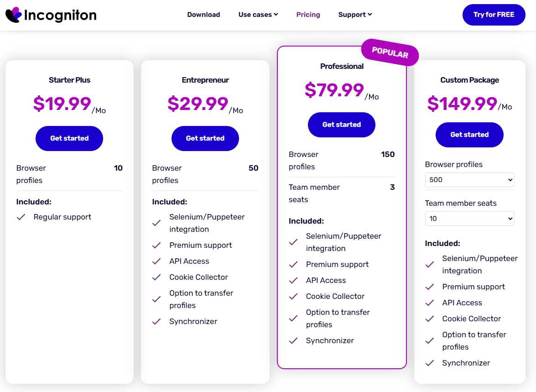This screenshot has width=536, height=392.
Task: Open the Pricing nav link
Action: 308,15
